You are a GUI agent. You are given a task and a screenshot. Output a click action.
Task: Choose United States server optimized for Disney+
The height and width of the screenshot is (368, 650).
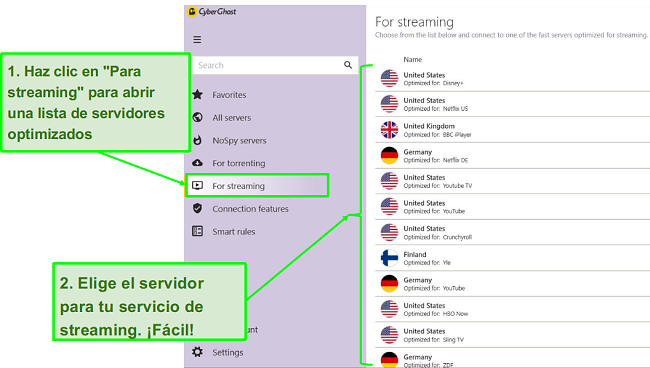513,79
